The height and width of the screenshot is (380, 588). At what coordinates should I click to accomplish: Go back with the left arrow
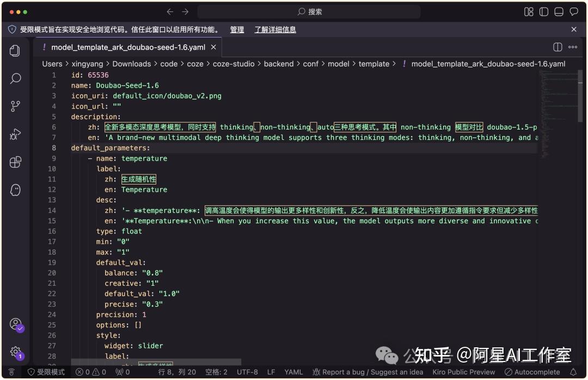coord(170,11)
